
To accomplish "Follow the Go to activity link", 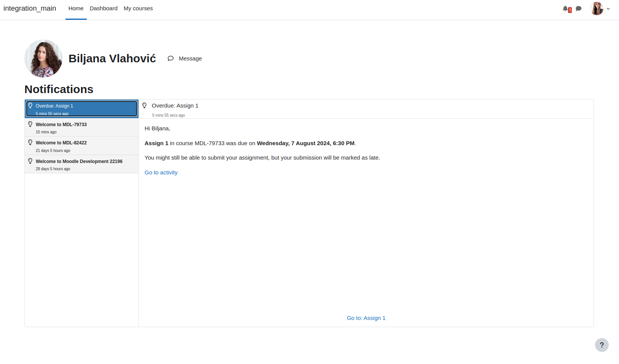I will tap(161, 173).
